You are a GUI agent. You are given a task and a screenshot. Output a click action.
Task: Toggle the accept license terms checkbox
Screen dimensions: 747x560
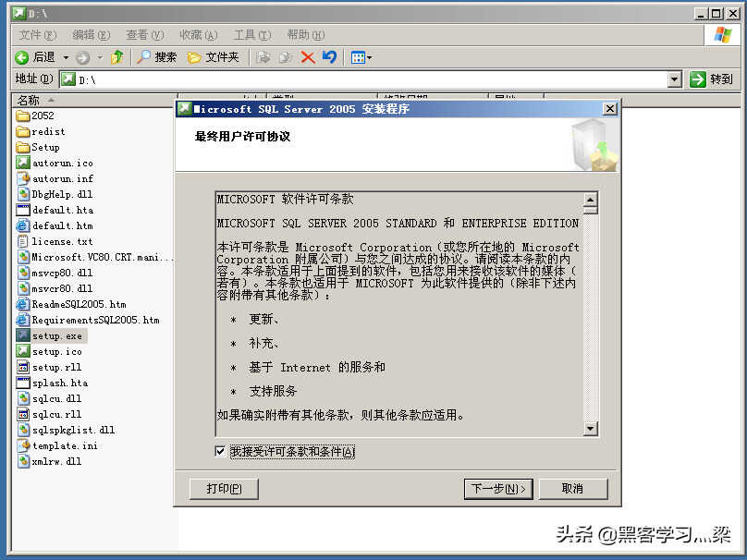[x=220, y=451]
